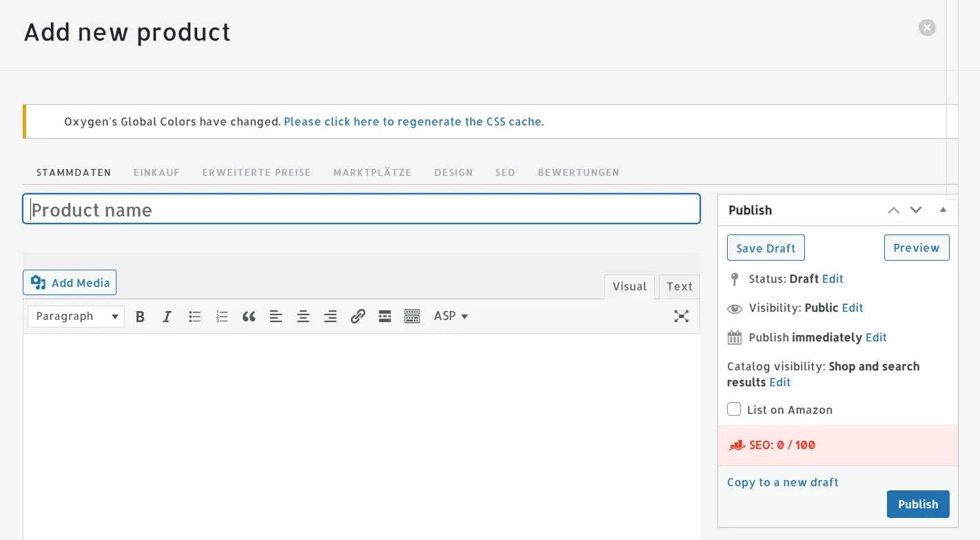980x540 pixels.
Task: Click the regenerate CSS cache link
Action: coord(414,121)
